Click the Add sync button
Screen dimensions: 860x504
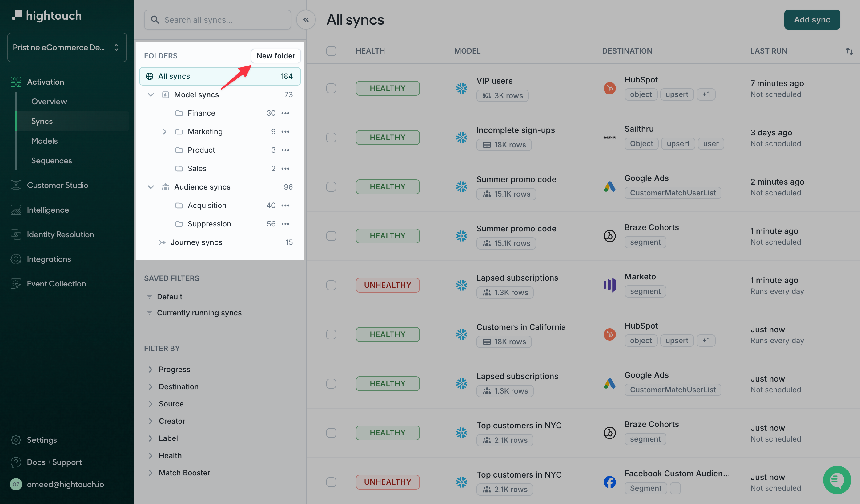point(812,19)
